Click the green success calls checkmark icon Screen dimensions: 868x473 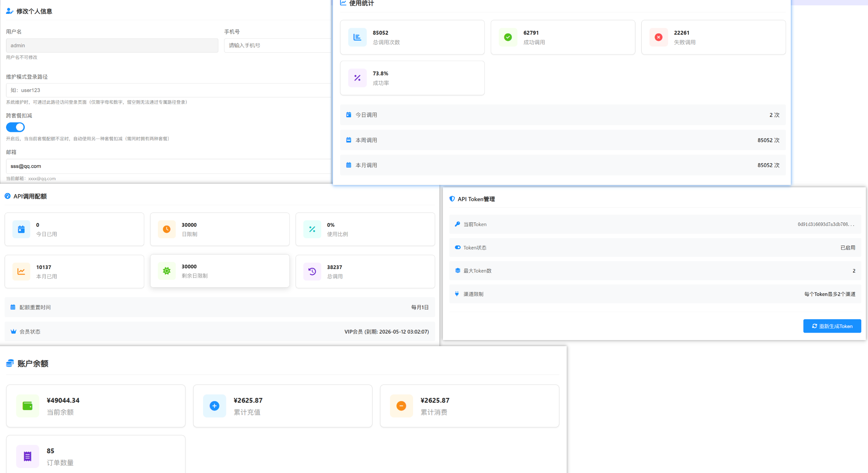coord(508,37)
